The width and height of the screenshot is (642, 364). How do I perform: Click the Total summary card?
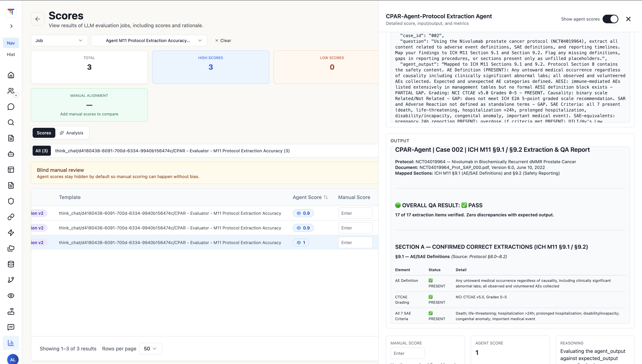(x=89, y=67)
